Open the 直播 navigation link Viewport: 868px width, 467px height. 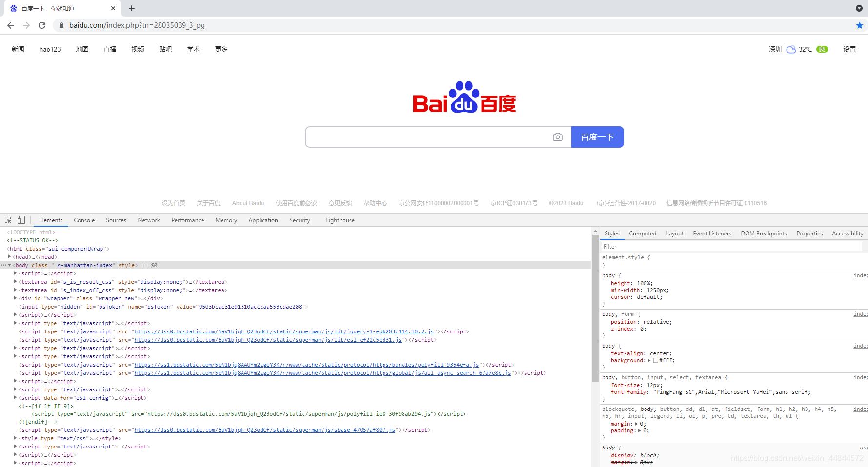110,49
